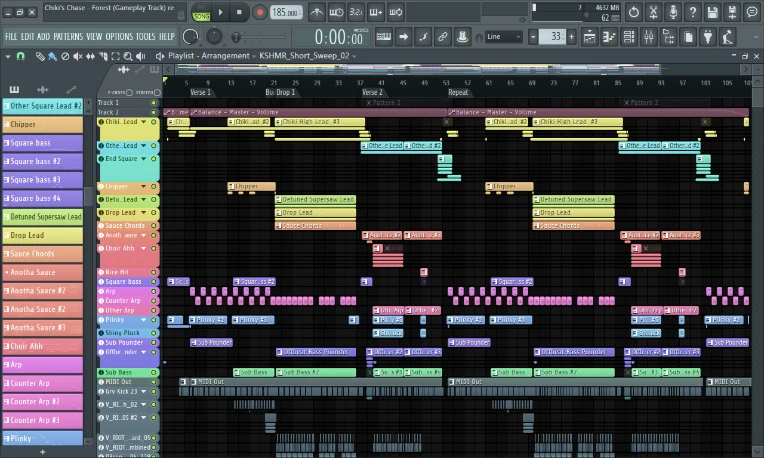764x458 pixels.
Task: Open the chat bubble icon
Action: [752, 12]
